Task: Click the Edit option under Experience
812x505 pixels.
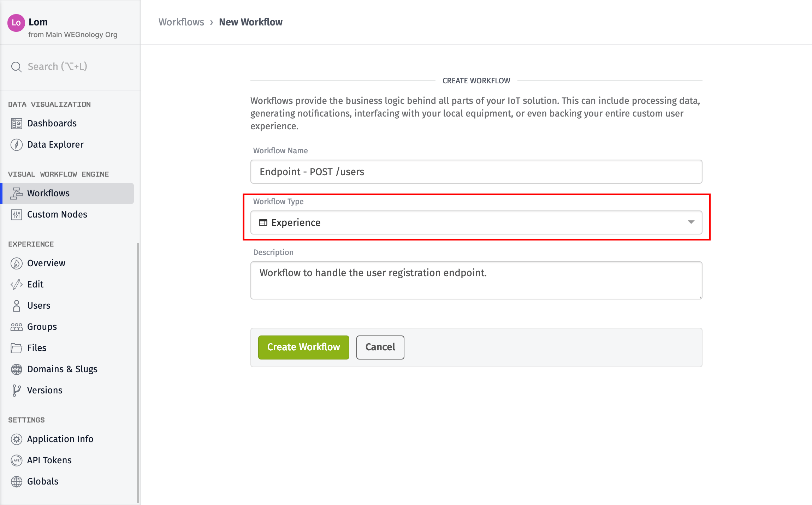Action: tap(35, 284)
